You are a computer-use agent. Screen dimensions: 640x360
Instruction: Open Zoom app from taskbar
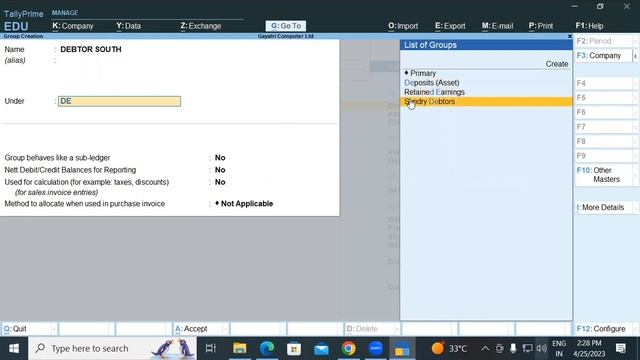coord(376,348)
